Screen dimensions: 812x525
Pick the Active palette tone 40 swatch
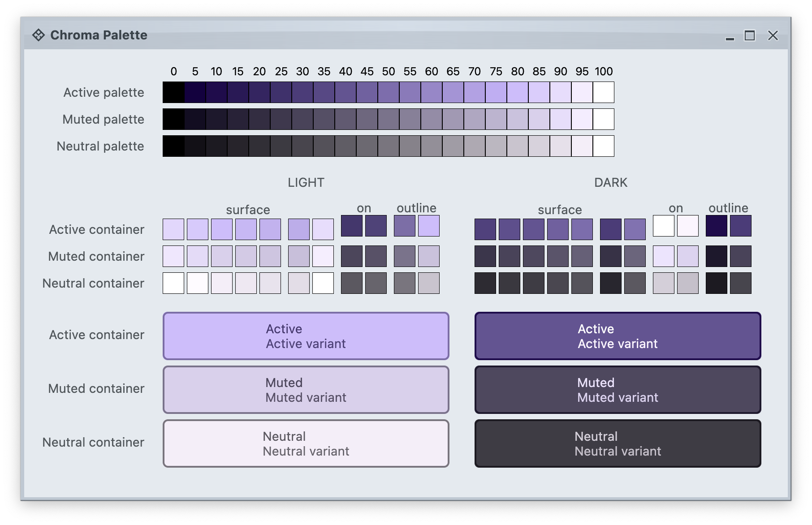(x=346, y=92)
